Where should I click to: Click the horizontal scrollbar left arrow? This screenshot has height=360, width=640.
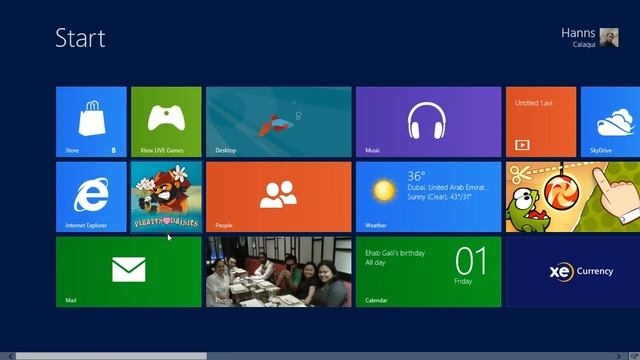coord(11,356)
